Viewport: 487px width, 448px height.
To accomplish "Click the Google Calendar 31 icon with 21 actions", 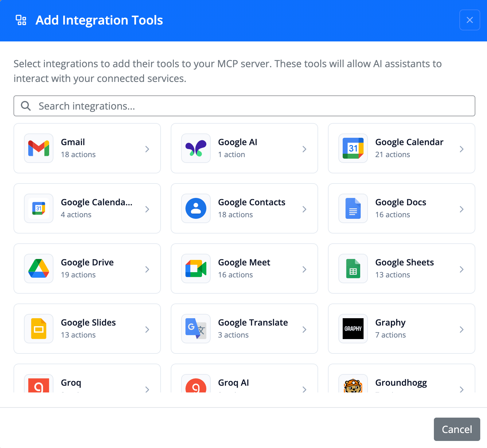I will (353, 148).
